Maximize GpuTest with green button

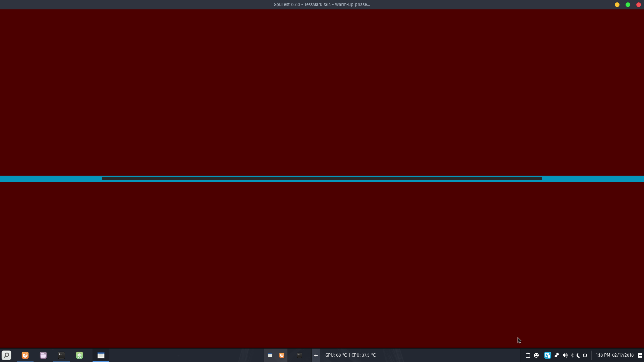pos(628,5)
